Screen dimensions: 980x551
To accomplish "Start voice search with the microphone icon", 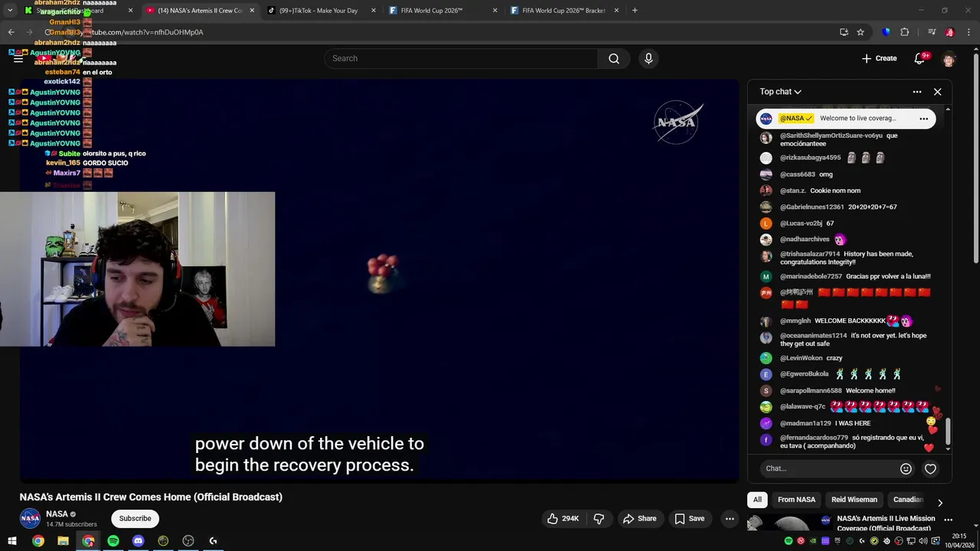I will (648, 58).
